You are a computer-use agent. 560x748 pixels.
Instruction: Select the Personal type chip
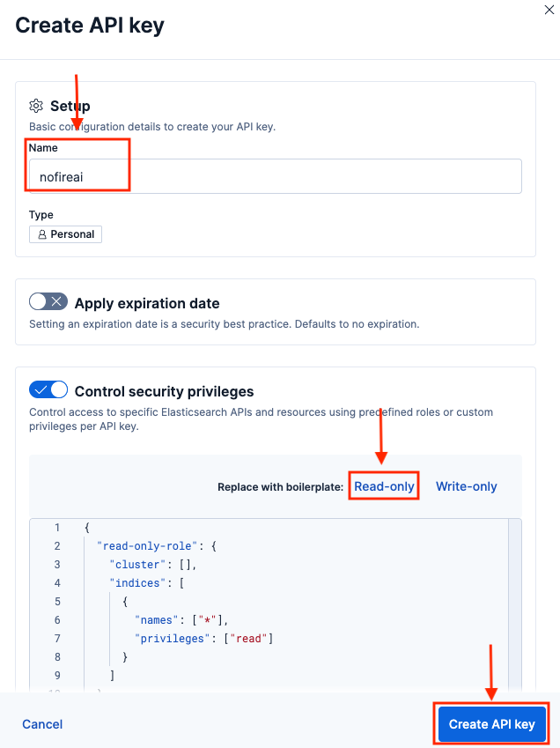tap(65, 233)
